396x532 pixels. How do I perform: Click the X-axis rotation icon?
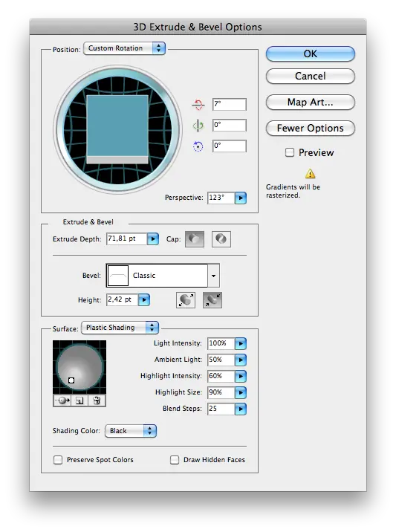[x=198, y=105]
